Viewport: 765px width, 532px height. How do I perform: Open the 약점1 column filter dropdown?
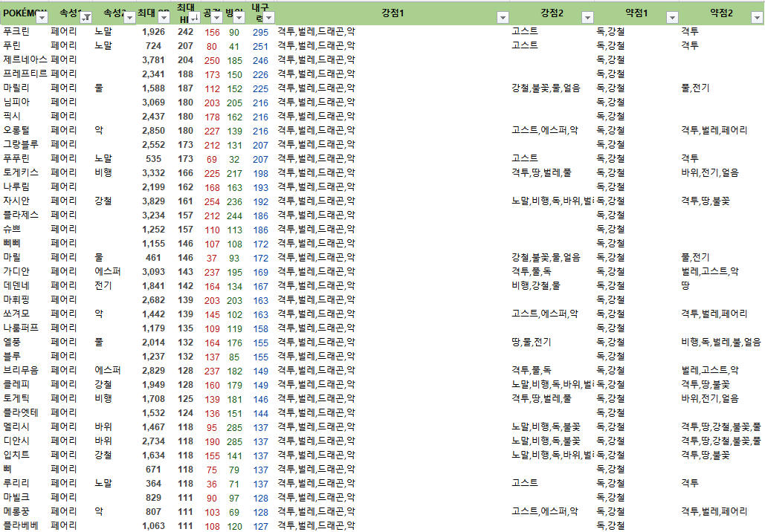[x=673, y=18]
